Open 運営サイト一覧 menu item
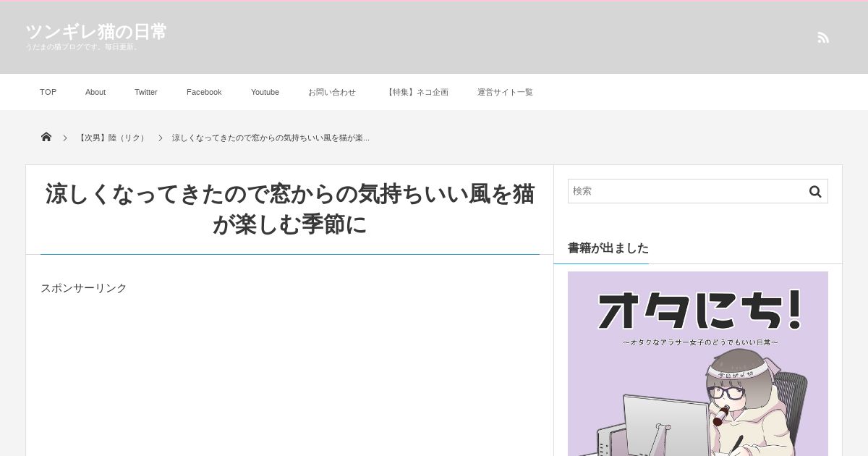Screen dimensions: 868x456 point(505,92)
